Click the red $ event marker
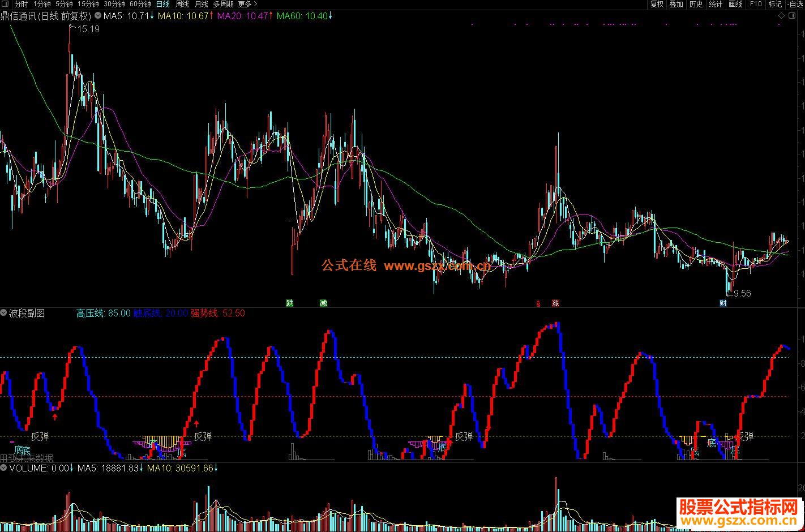Viewport: 805px width, 532px height. click(538, 303)
